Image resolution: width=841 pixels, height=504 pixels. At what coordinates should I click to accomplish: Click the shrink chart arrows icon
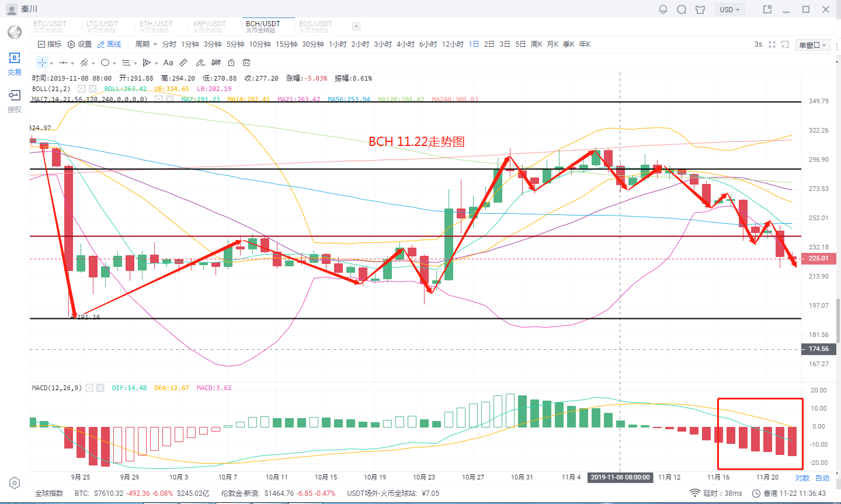pyautogui.click(x=772, y=44)
